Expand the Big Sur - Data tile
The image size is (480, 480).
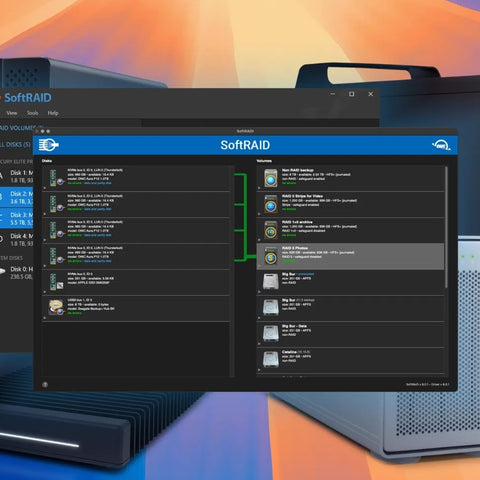259,344
